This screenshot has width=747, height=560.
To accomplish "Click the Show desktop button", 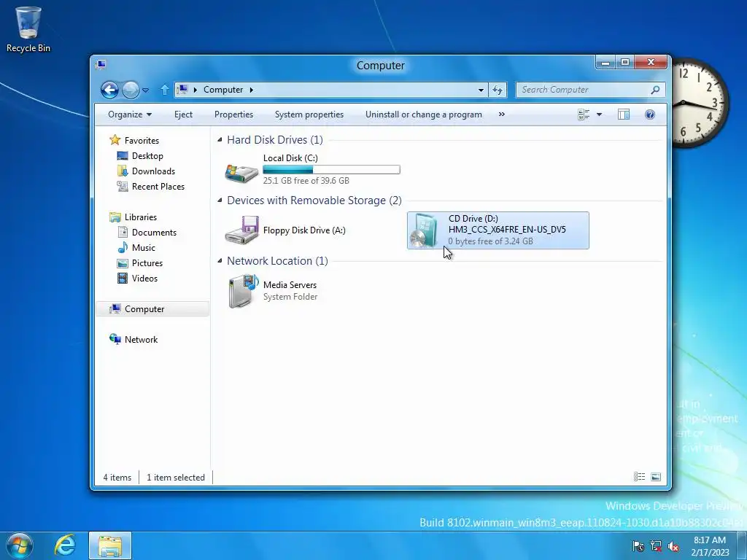I will (x=742, y=545).
